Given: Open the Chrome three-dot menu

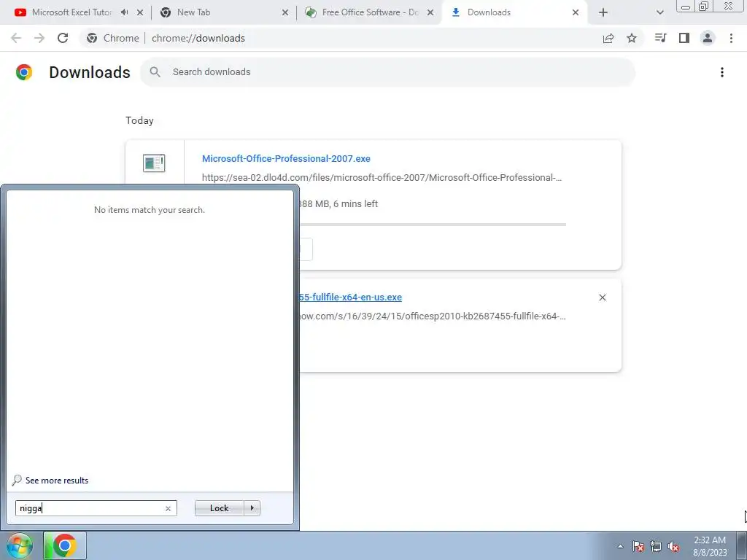Looking at the screenshot, I should (731, 38).
